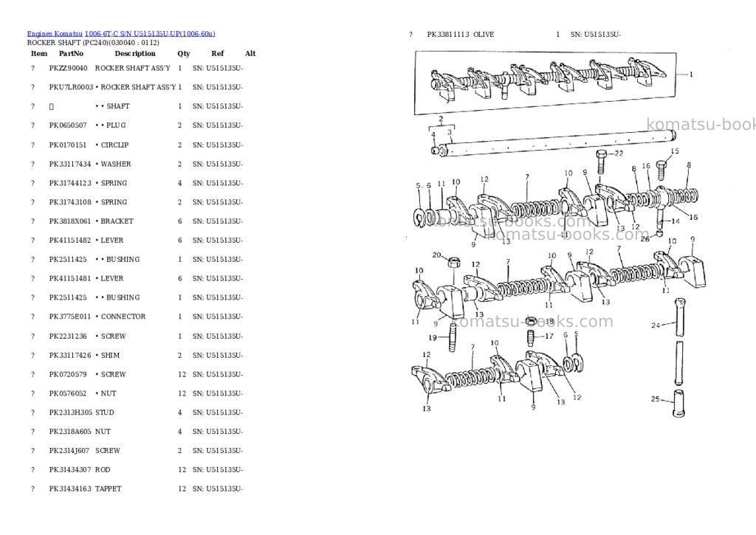Select part number PK2318A605
Viewport: 756px width, 535px height.
click(x=70, y=432)
